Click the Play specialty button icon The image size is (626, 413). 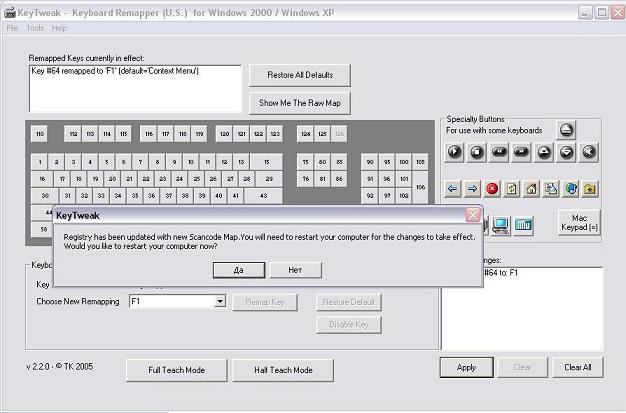454,152
